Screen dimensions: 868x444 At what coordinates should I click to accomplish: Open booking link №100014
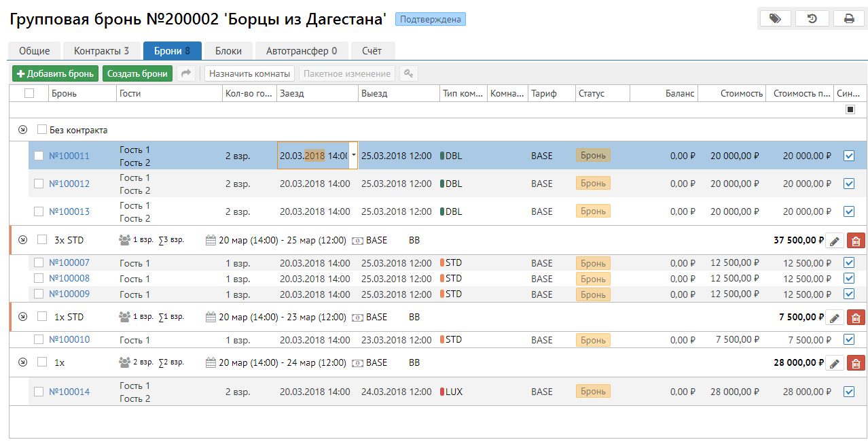[x=69, y=392]
